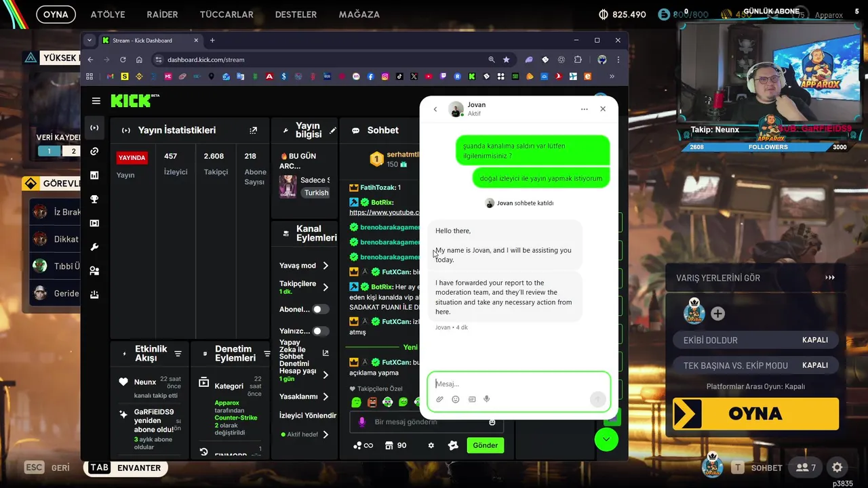Click the yellow OYNA play button
Screen dimensions: 868x488
click(x=755, y=413)
